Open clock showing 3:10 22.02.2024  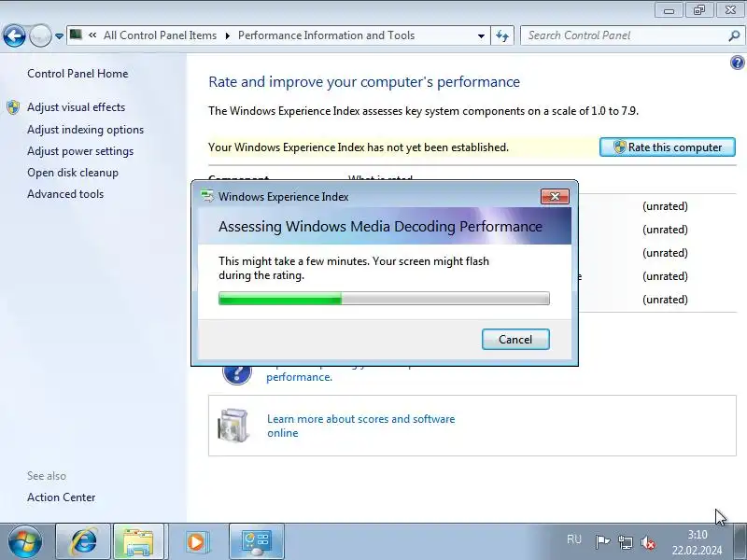pyautogui.click(x=697, y=542)
